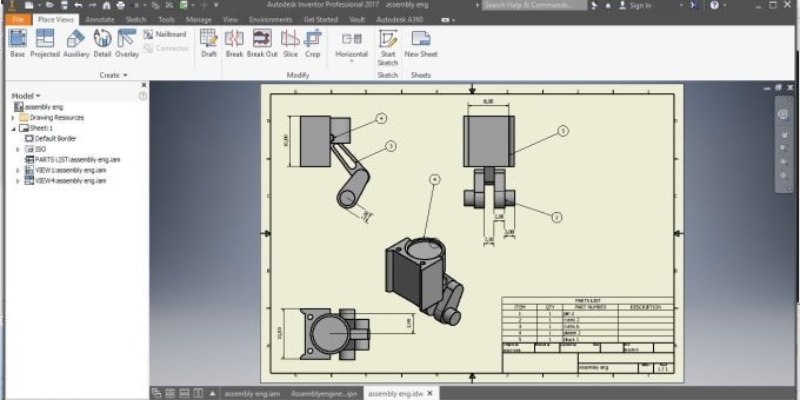This screenshot has height=400, width=800.
Task: Create a New Sheet
Action: click(x=421, y=42)
